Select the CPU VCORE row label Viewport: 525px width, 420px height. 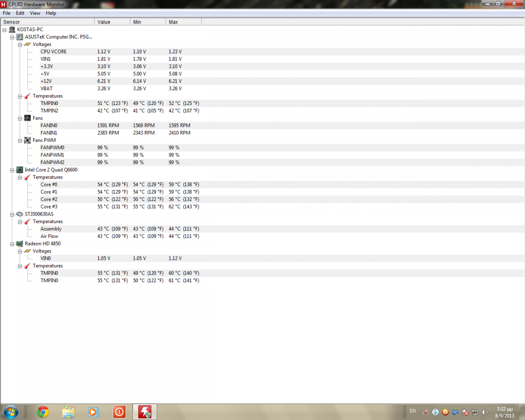(53, 52)
